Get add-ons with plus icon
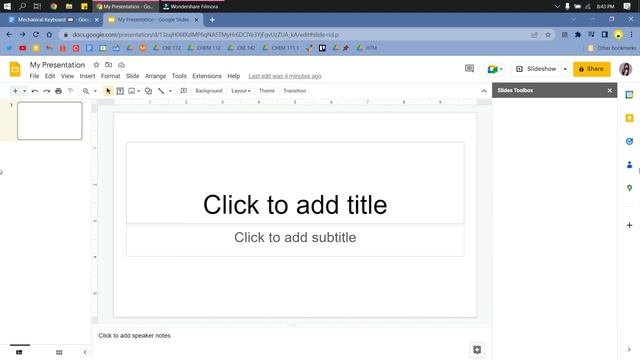Screen dimensions: 640x360 629,225
